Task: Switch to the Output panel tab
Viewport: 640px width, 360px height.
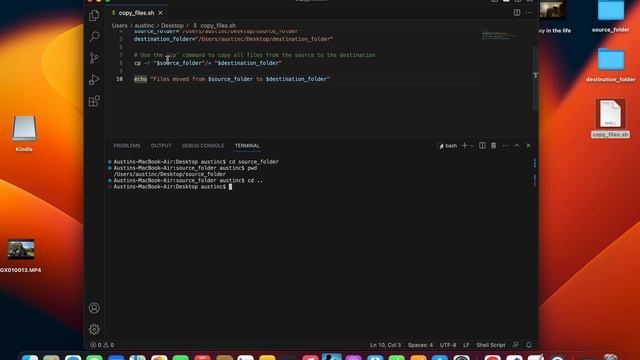Action: pos(161,146)
